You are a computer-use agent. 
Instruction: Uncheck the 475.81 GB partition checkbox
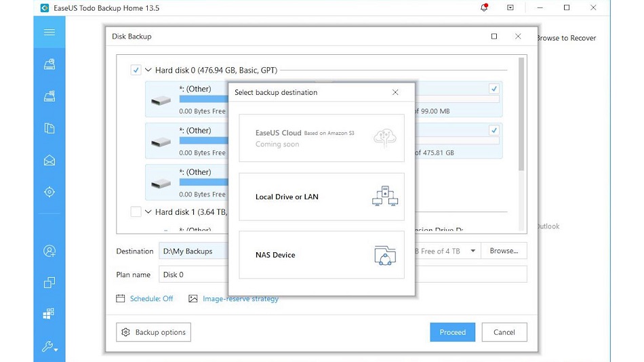click(x=494, y=130)
